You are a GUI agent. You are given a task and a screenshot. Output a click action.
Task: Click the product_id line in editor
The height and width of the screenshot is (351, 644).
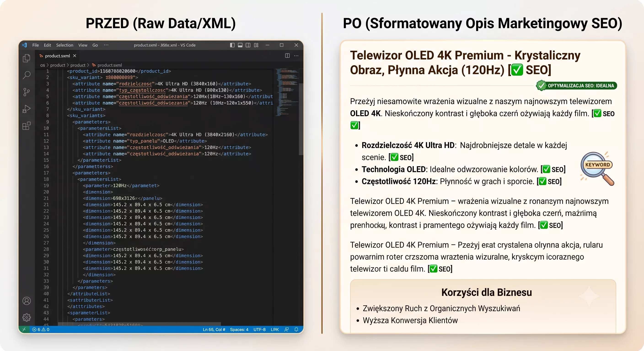point(119,71)
